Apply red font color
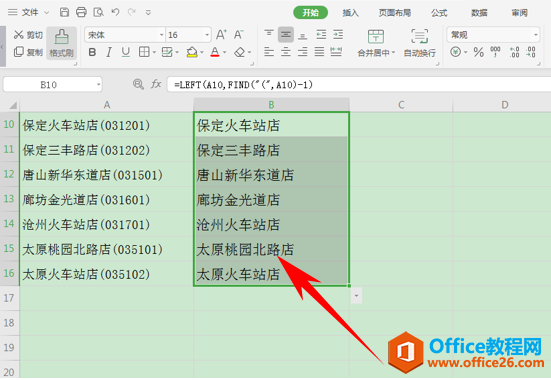Viewport: 551px width, 380px height. pos(215,52)
